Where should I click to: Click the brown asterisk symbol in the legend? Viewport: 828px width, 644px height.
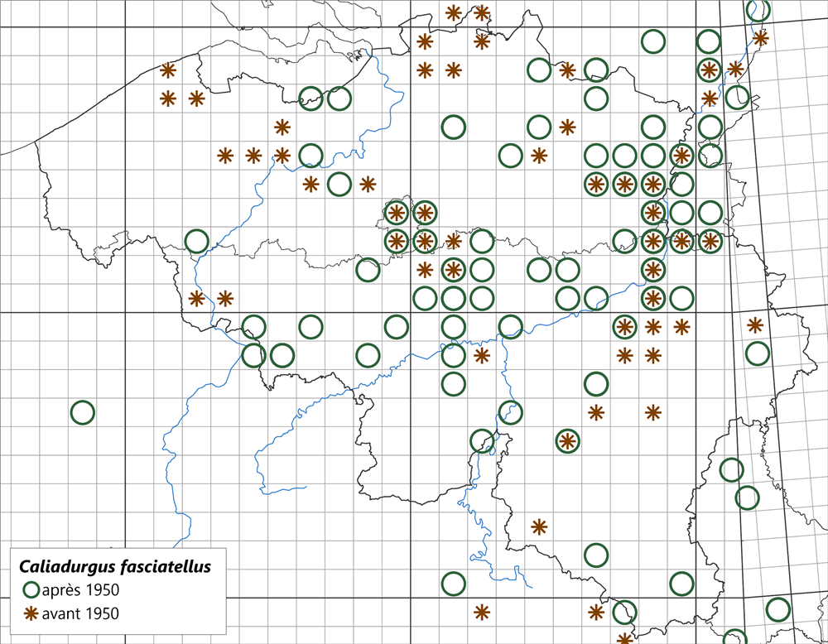(x=31, y=613)
